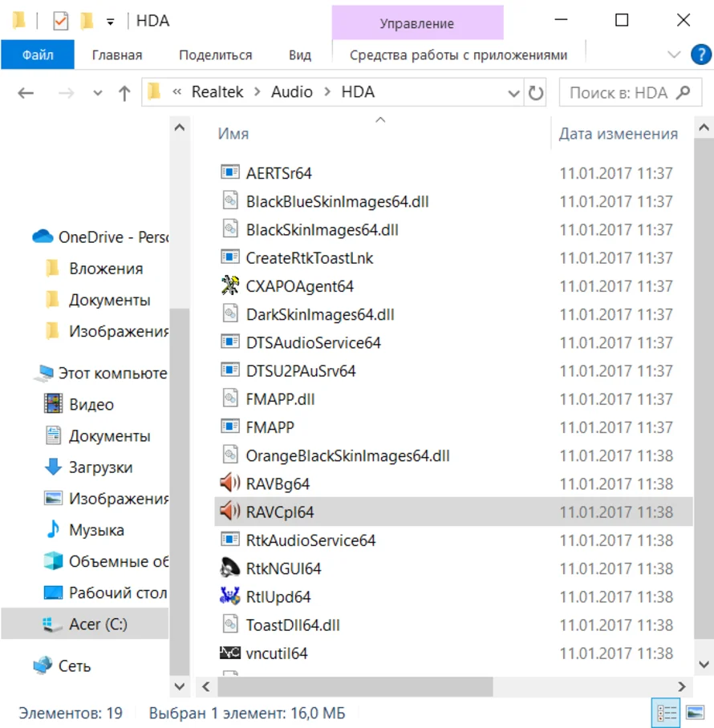Click the vncutil64 application icon

[230, 653]
